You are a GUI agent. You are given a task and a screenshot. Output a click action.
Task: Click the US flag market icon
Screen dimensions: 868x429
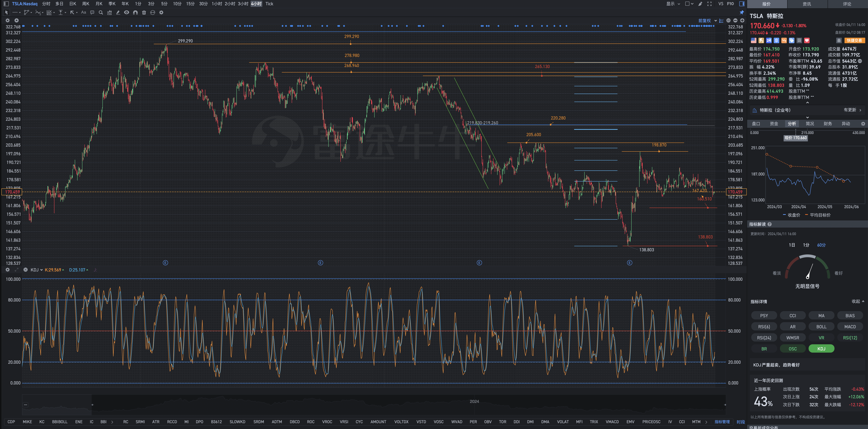(753, 40)
